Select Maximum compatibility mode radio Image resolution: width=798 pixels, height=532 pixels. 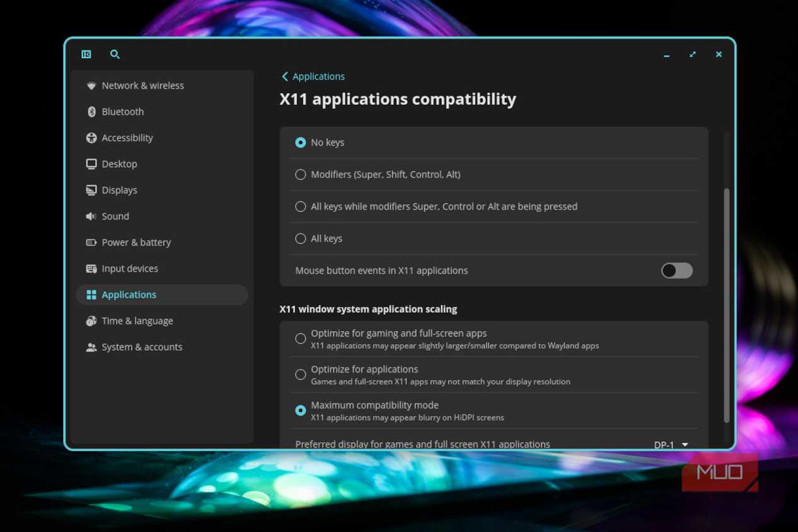pyautogui.click(x=301, y=410)
